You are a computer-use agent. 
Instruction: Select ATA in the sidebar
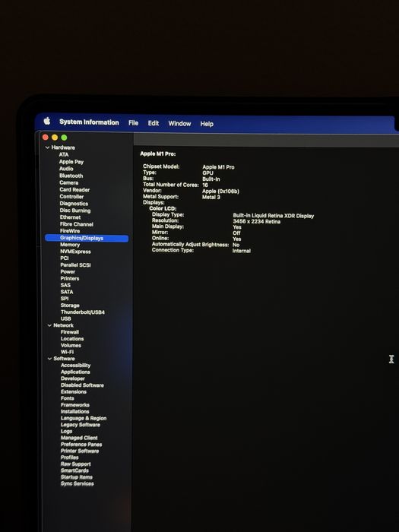click(64, 155)
